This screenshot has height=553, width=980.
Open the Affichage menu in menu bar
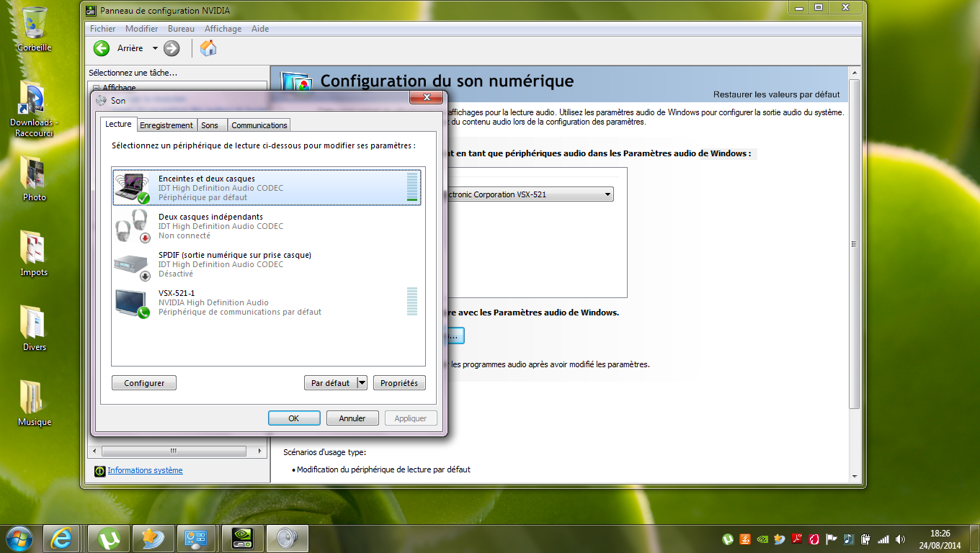pos(223,29)
